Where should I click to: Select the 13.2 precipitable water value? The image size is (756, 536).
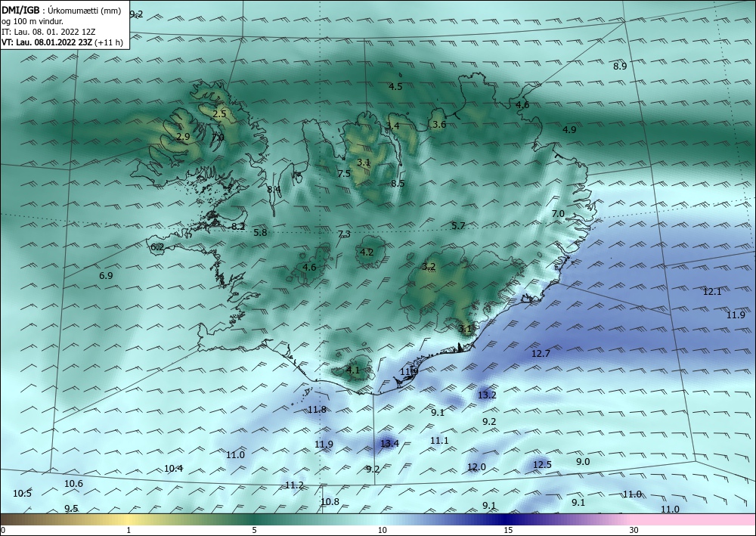point(487,395)
